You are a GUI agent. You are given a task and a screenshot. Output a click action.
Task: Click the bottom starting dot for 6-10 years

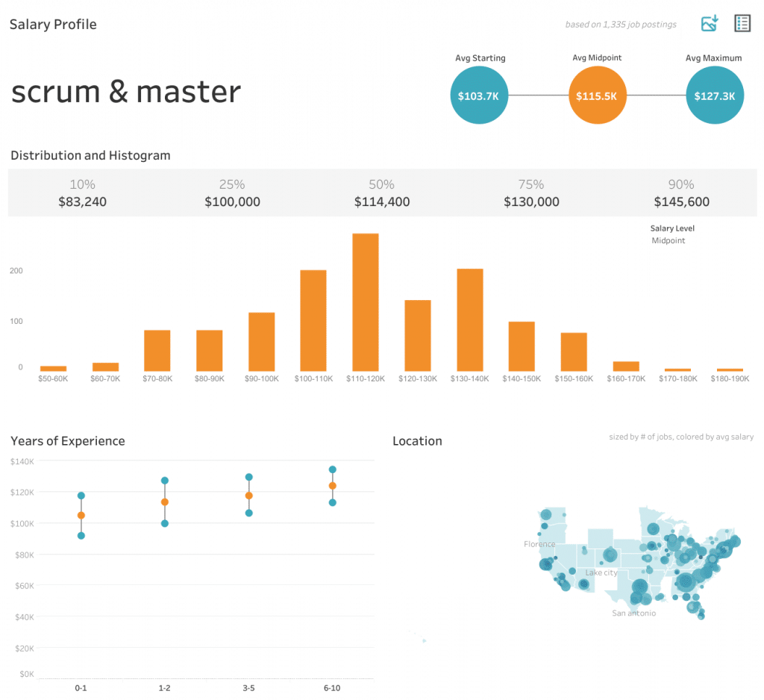[x=332, y=502]
